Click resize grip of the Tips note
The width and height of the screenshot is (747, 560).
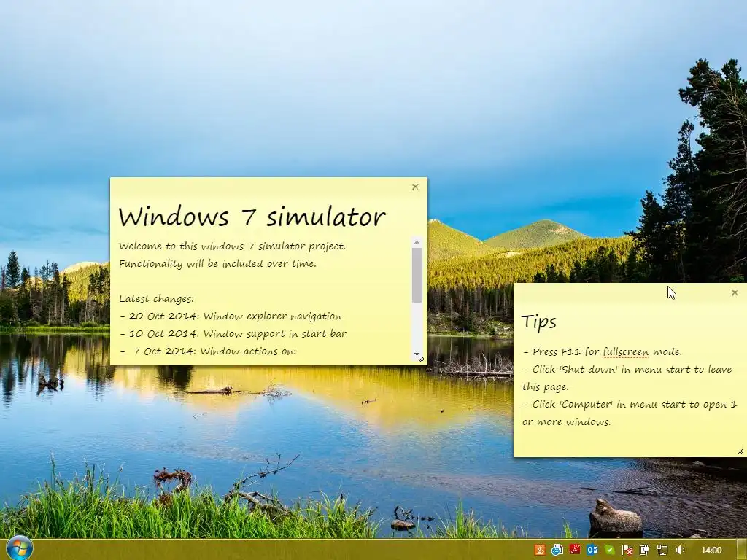741,451
